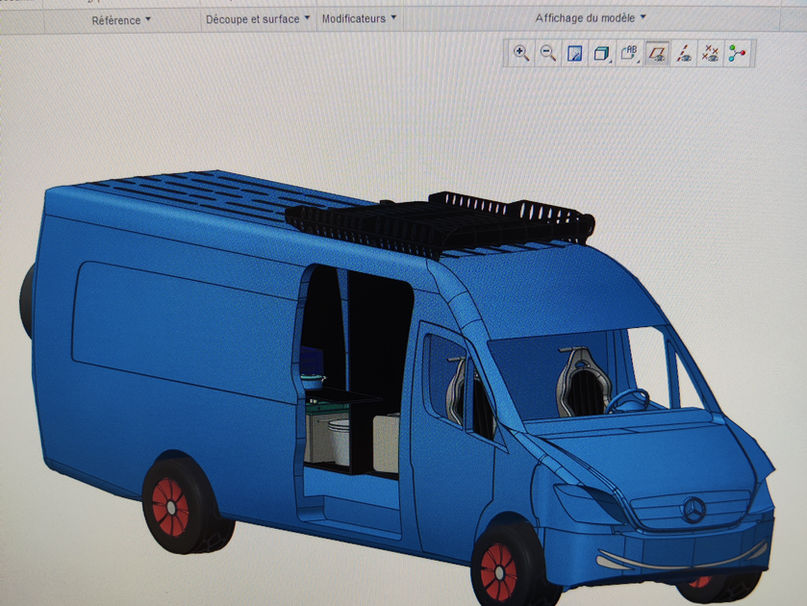Toggle datum plane display
The height and width of the screenshot is (606, 807).
click(x=657, y=54)
